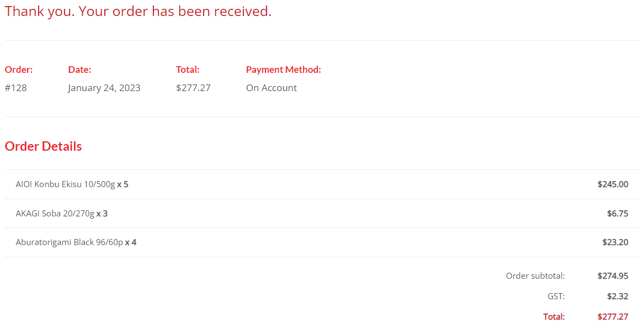Click the $23.20 Aburatorigami price
The width and height of the screenshot is (644, 329).
[615, 242]
